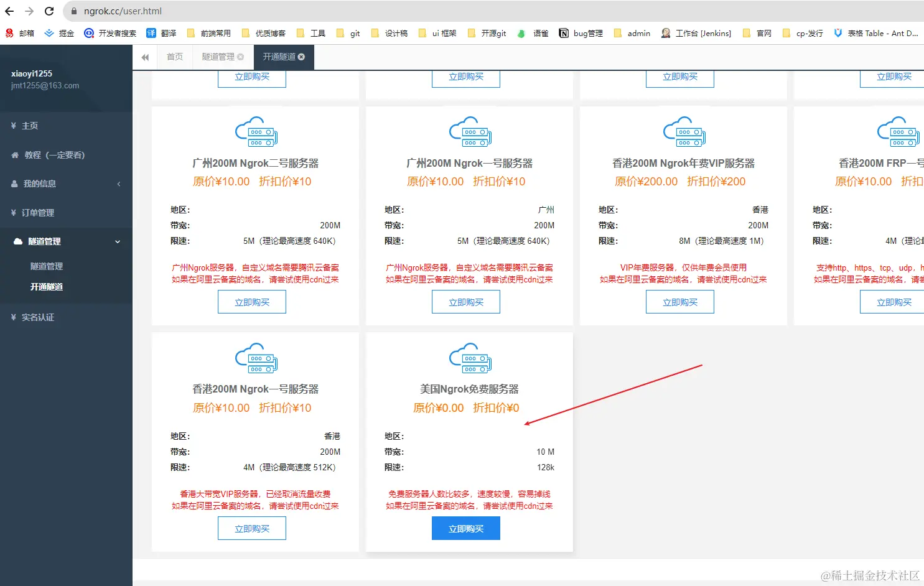Open the git bookmark folder

pyautogui.click(x=348, y=33)
